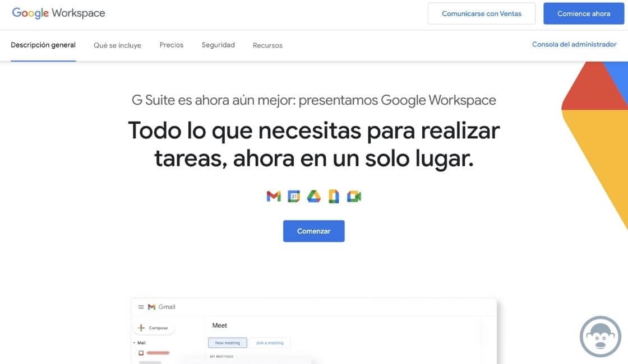Click the blue Comenzar button
This screenshot has height=364, width=628.
coord(313,231)
